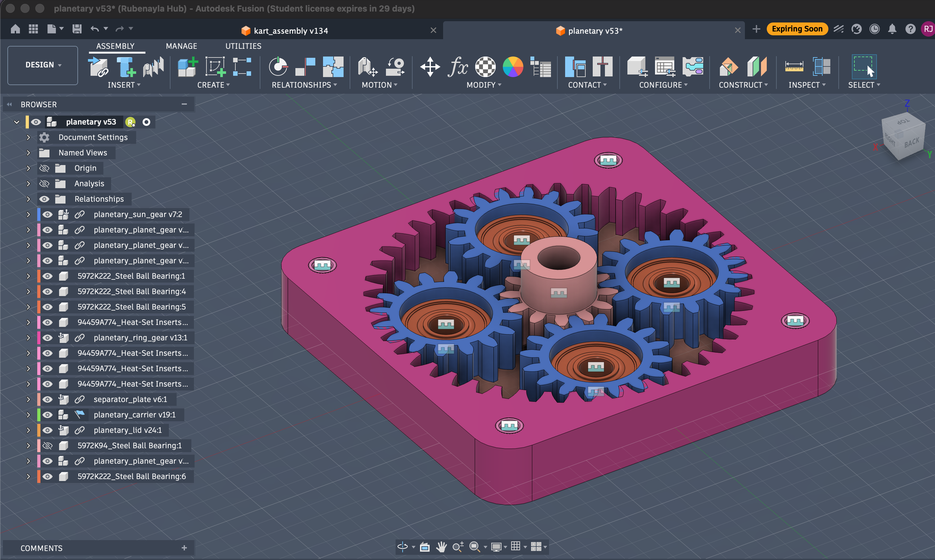Select the Offset Plane tool in Construct
The height and width of the screenshot is (560, 935).
(729, 67)
